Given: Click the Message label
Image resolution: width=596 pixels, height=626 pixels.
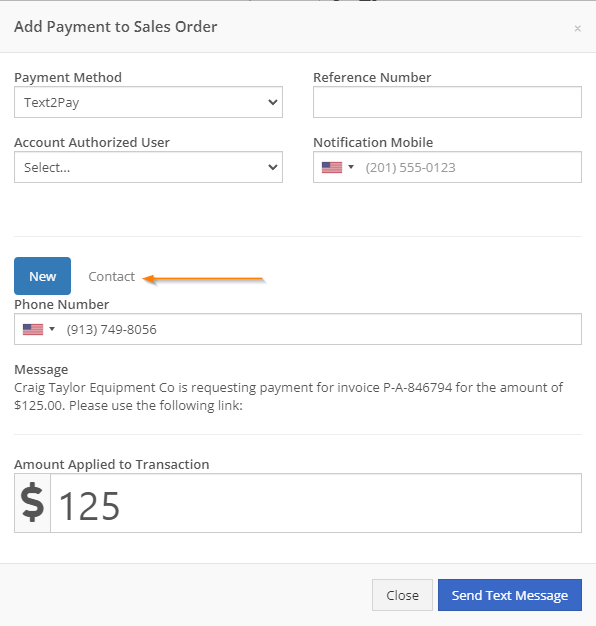Looking at the screenshot, I should point(41,369).
